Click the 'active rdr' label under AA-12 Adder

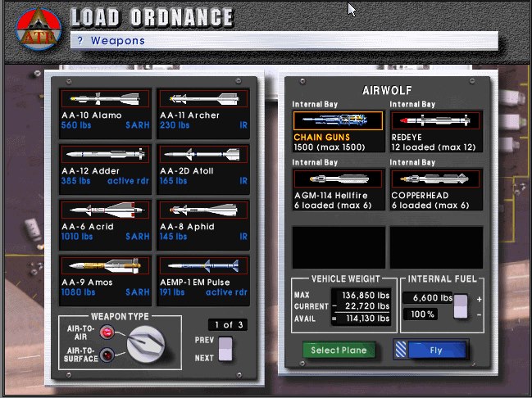128,181
